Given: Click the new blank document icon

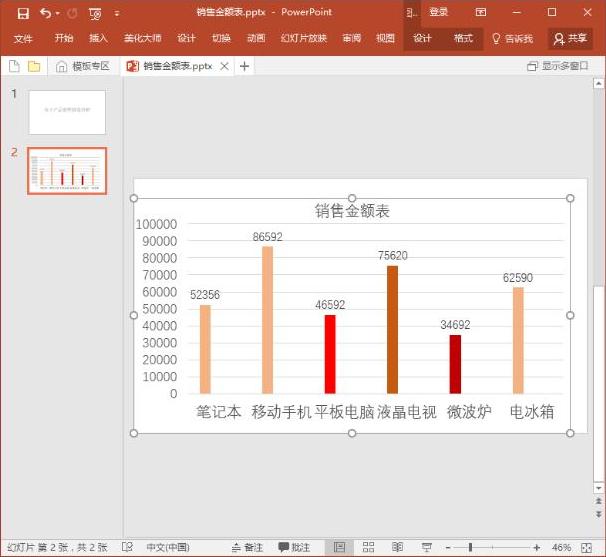Looking at the screenshot, I should click(14, 66).
